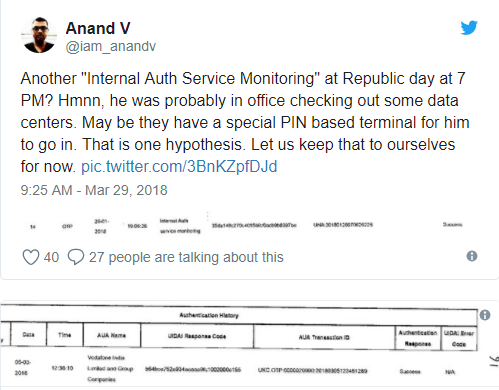Open the Anand V display name
499x390 pixels.
[x=98, y=28]
